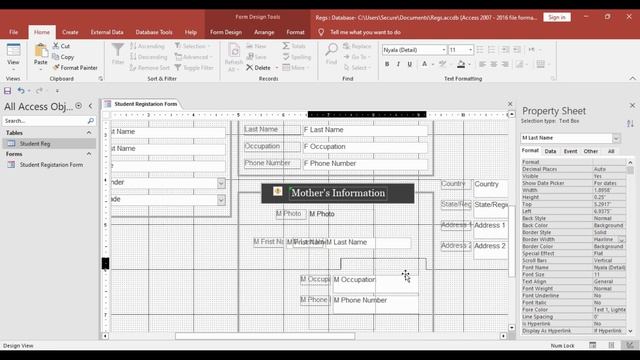Screen dimensions: 640x360
Task: Switch to the All tab in Property Sheet
Action: [611, 151]
